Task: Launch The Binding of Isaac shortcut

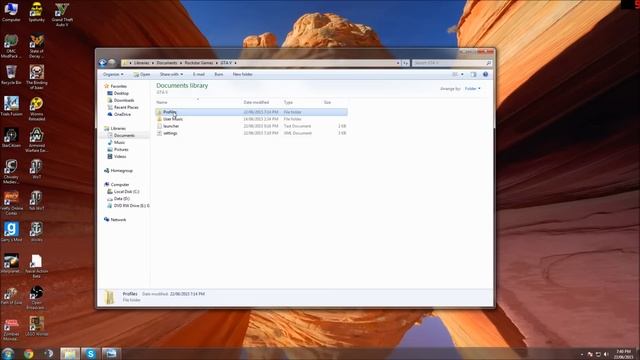Action: (x=36, y=77)
